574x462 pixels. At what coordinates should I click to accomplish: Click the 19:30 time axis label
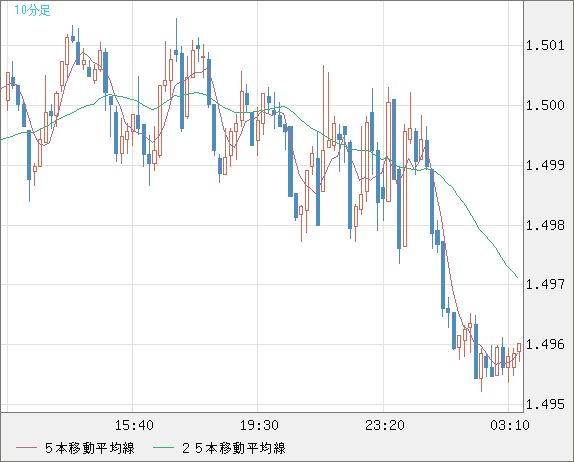[259, 425]
